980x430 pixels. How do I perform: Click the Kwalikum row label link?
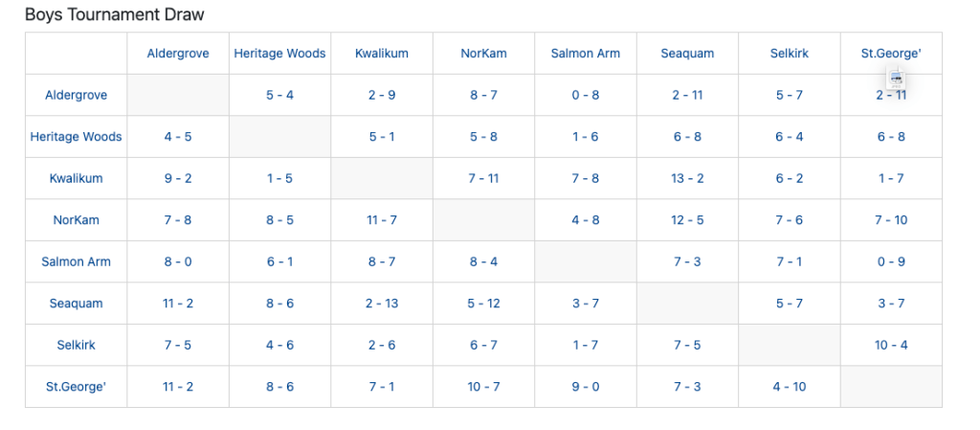(77, 178)
